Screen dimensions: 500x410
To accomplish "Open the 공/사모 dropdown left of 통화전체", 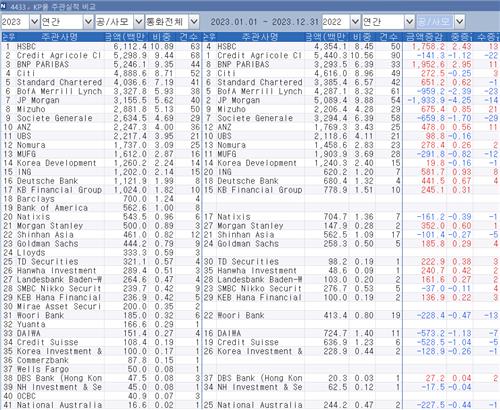I will (138, 22).
